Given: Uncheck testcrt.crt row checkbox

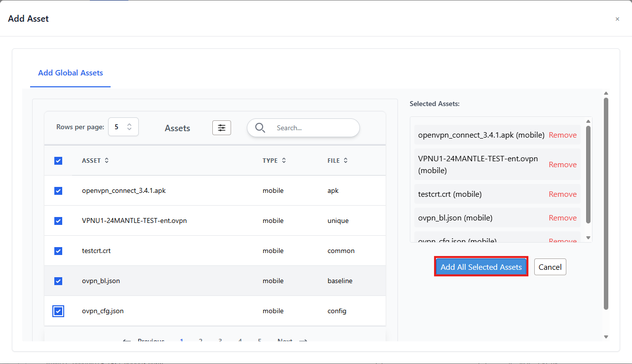Looking at the screenshot, I should click(x=58, y=251).
